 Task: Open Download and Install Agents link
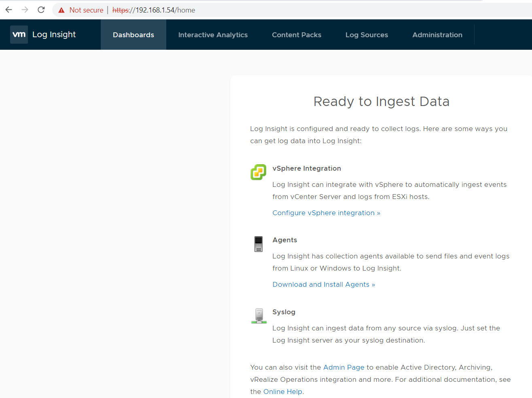point(324,284)
